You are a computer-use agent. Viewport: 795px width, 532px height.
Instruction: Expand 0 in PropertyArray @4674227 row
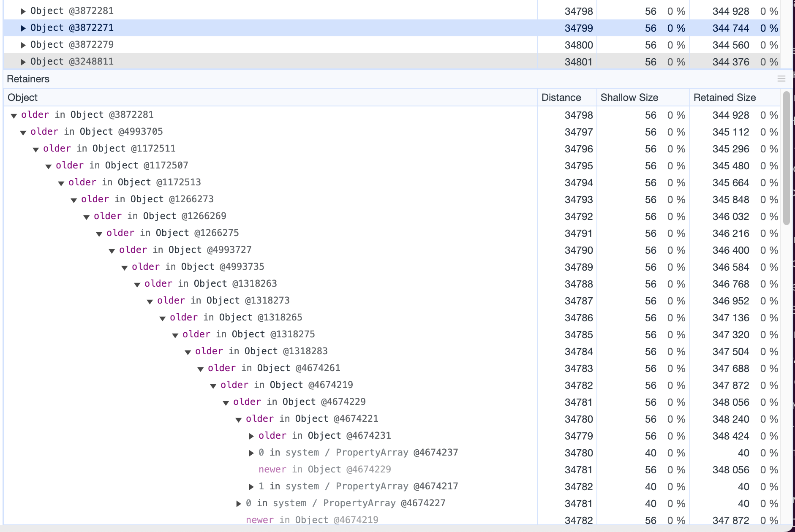tap(239, 504)
